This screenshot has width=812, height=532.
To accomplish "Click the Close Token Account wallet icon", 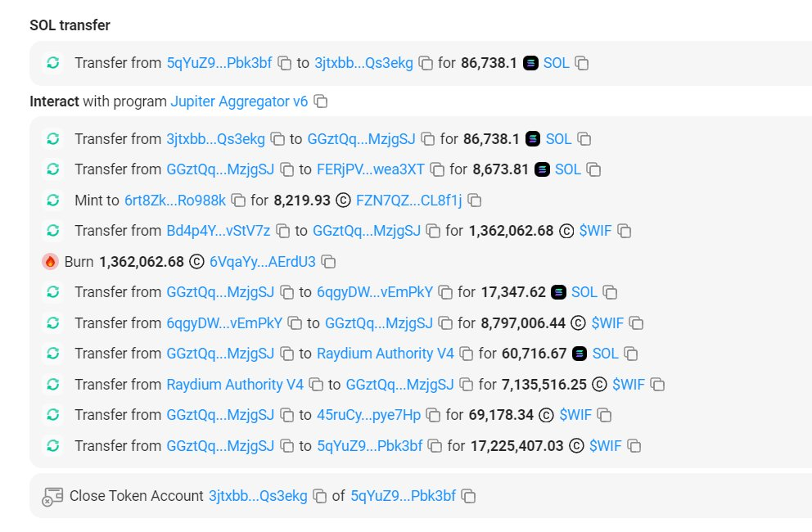I will tap(52, 496).
